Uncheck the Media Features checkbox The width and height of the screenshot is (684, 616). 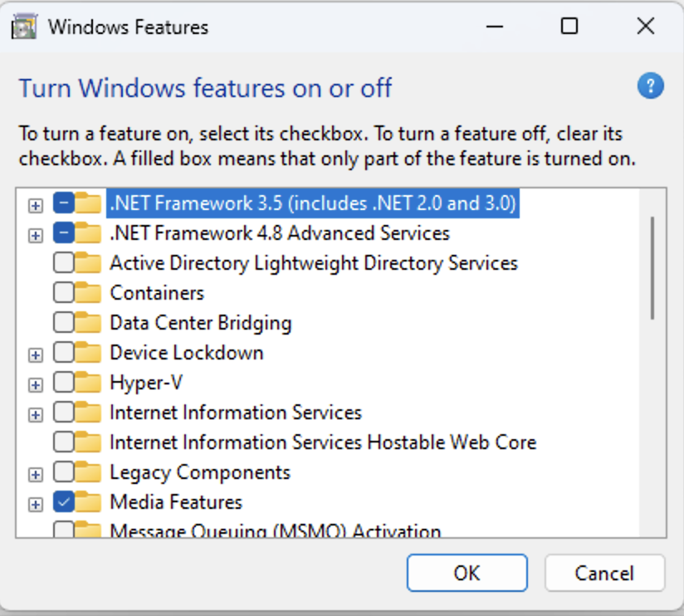click(64, 502)
